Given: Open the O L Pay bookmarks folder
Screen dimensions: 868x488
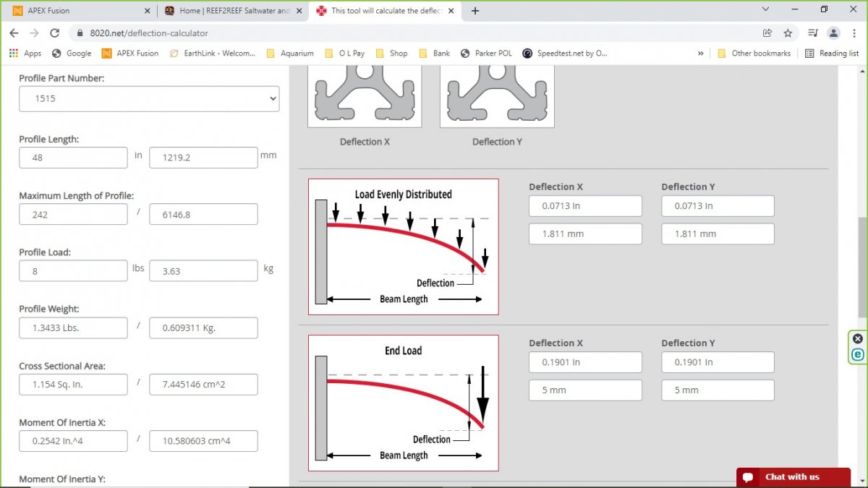Looking at the screenshot, I should pyautogui.click(x=345, y=53).
